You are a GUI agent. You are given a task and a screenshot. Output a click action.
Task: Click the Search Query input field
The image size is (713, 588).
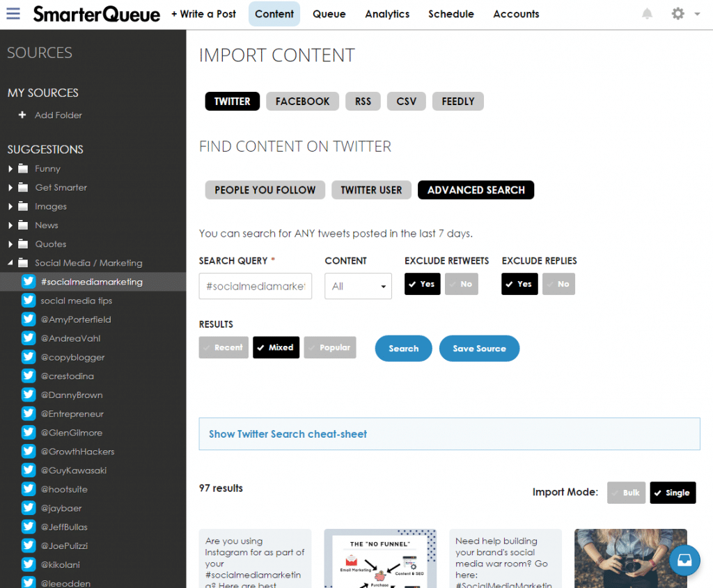pos(255,286)
